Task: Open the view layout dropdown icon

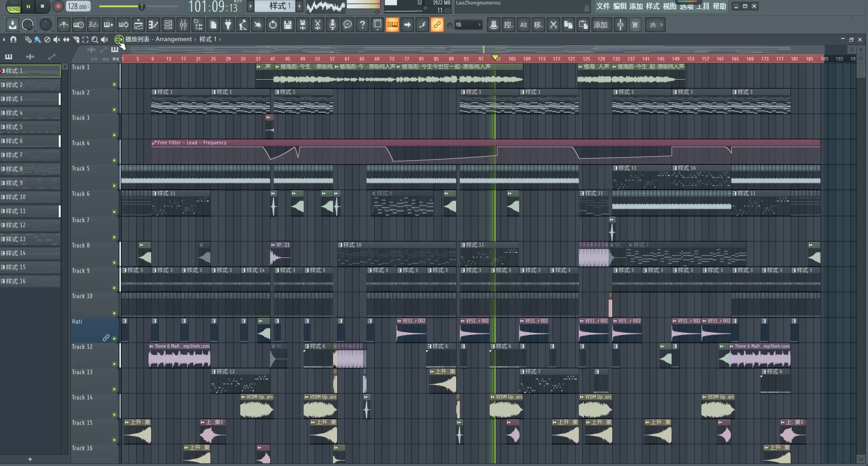Action: coord(377,24)
